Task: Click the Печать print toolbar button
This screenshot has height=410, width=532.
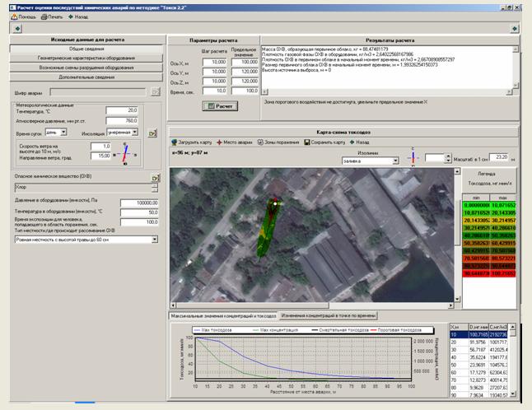Action: click(51, 16)
